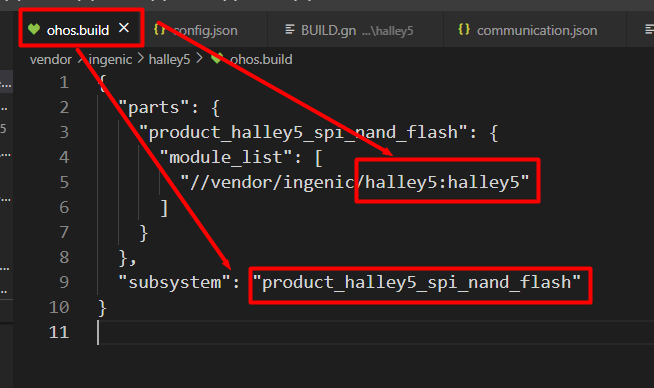This screenshot has width=654, height=388.
Task: Click the ohos.build breadcrumb segment
Action: tap(261, 59)
